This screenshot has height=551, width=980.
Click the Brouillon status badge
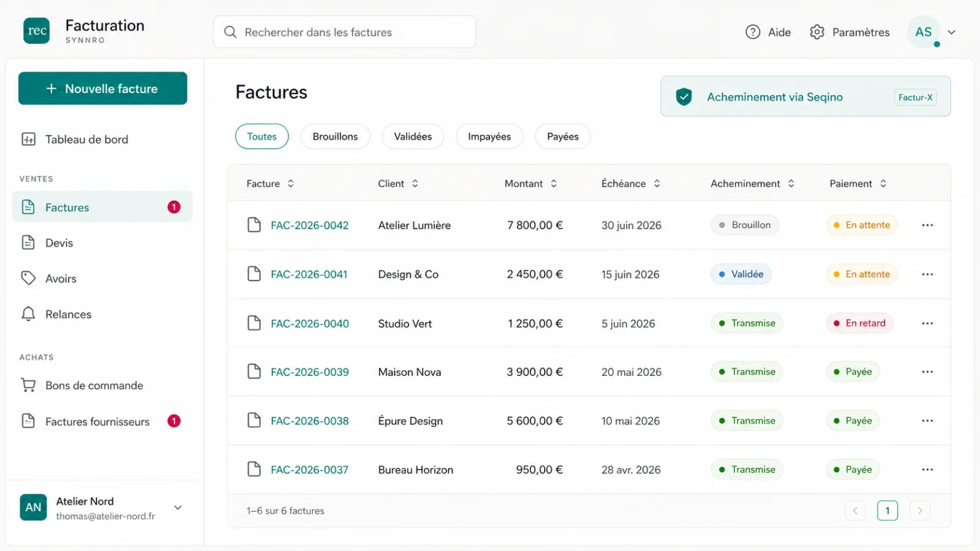(745, 225)
